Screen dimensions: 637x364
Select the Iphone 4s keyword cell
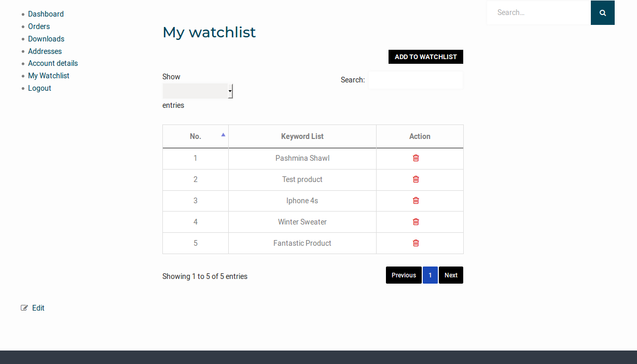[302, 201]
